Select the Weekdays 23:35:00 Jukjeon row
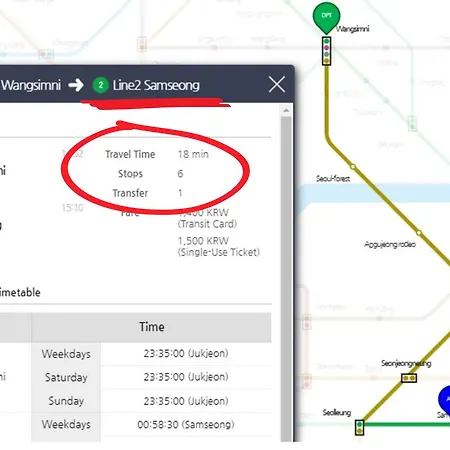 click(152, 354)
